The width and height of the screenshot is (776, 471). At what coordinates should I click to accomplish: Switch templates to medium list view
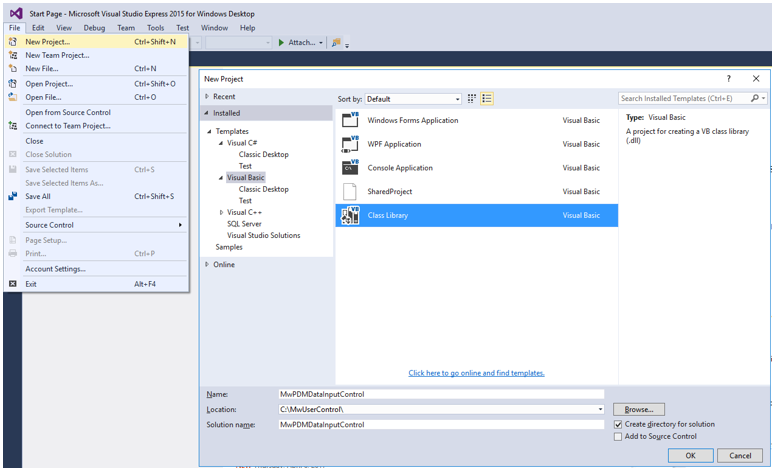[x=487, y=98]
